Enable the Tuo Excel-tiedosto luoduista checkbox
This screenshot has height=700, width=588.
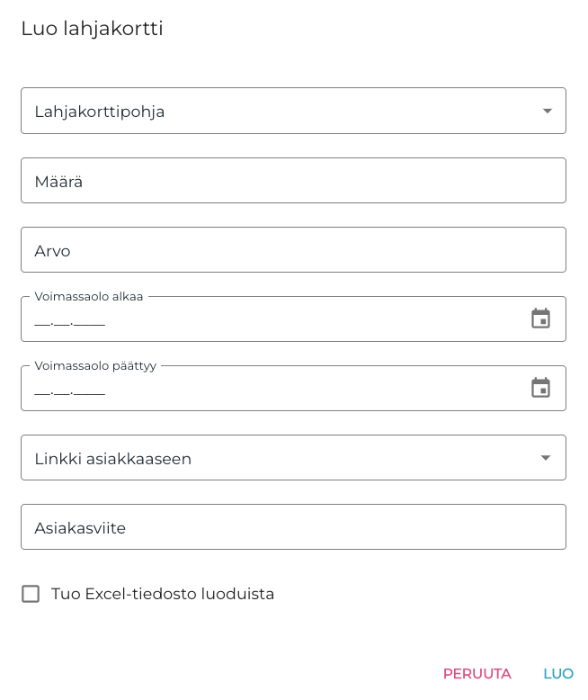point(31,594)
